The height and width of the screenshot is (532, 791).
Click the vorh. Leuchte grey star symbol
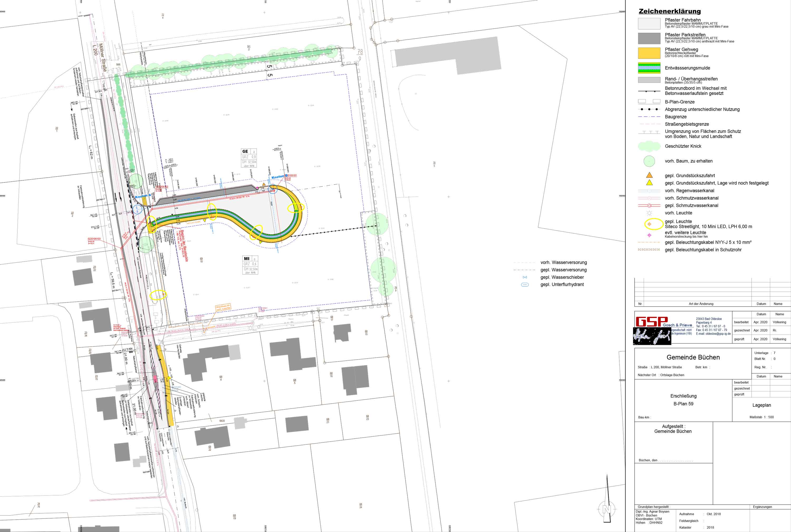pyautogui.click(x=649, y=213)
